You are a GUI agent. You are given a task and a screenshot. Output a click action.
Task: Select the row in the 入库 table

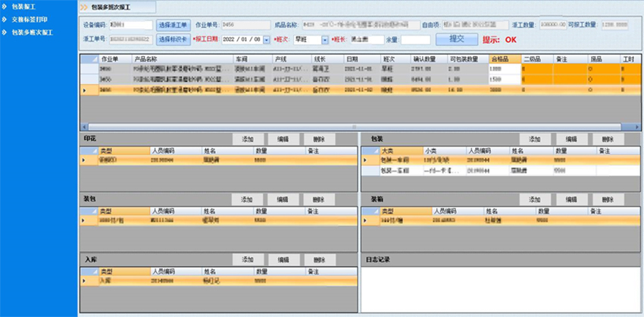218,281
